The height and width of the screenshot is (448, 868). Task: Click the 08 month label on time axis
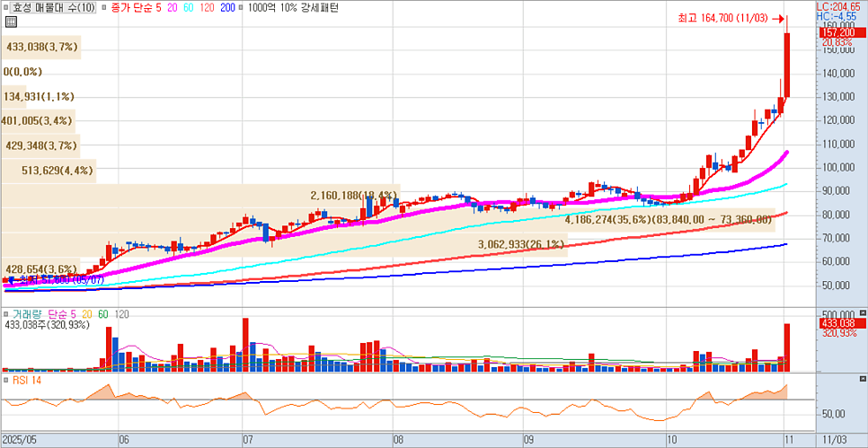(x=397, y=440)
